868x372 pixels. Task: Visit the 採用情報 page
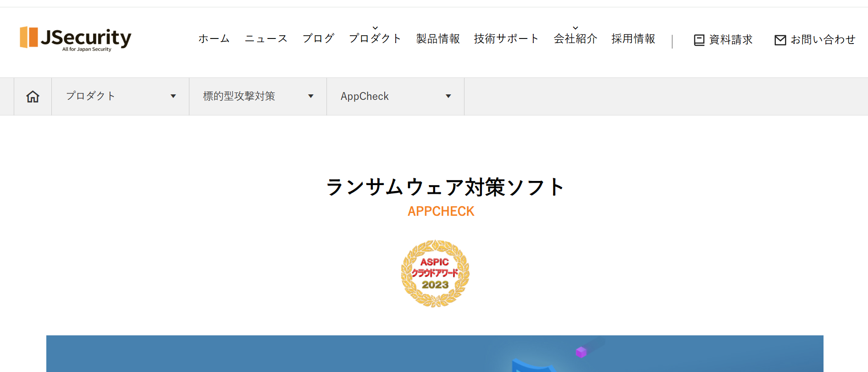coord(633,39)
